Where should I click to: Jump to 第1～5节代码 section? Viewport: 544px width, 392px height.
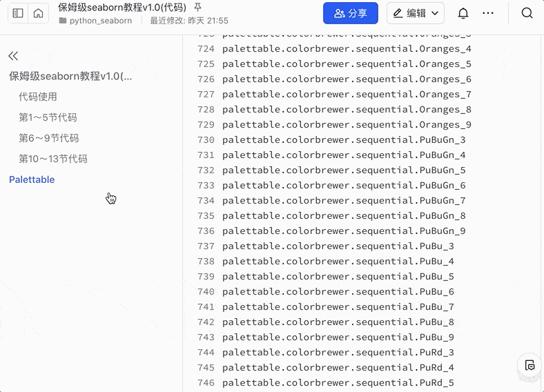point(48,117)
